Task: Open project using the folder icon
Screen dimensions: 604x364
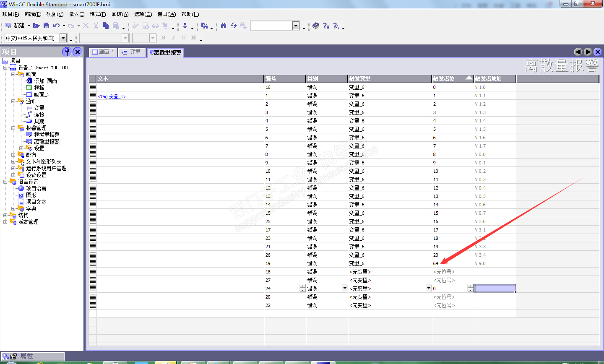Action: click(36, 26)
